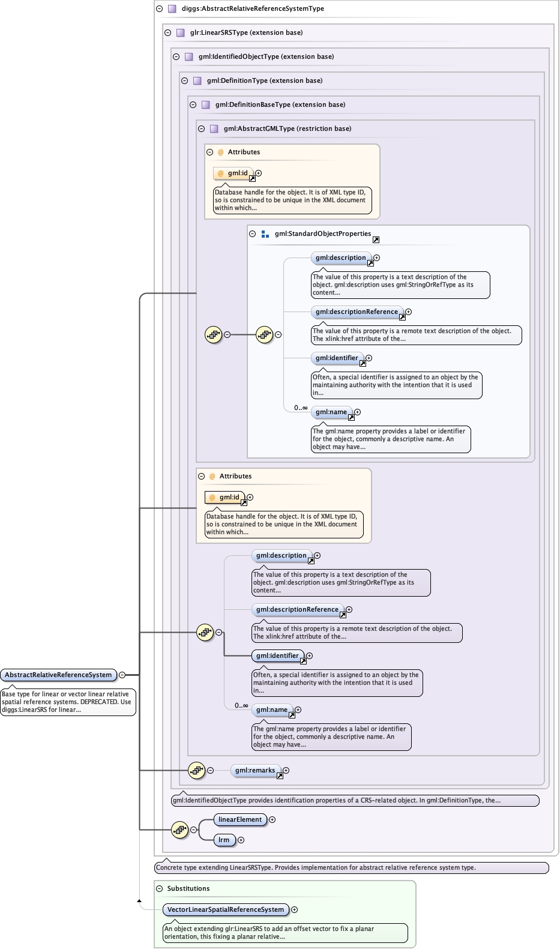This screenshot has width=560, height=949.
Task: Select the lrm element
Action: (224, 840)
